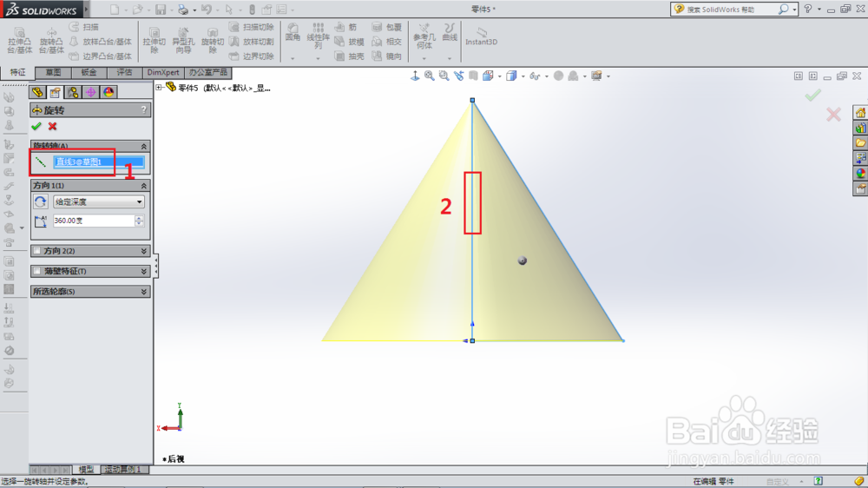Image resolution: width=868 pixels, height=488 pixels.
Task: Open DisplayManager color ball tab
Action: point(108,92)
